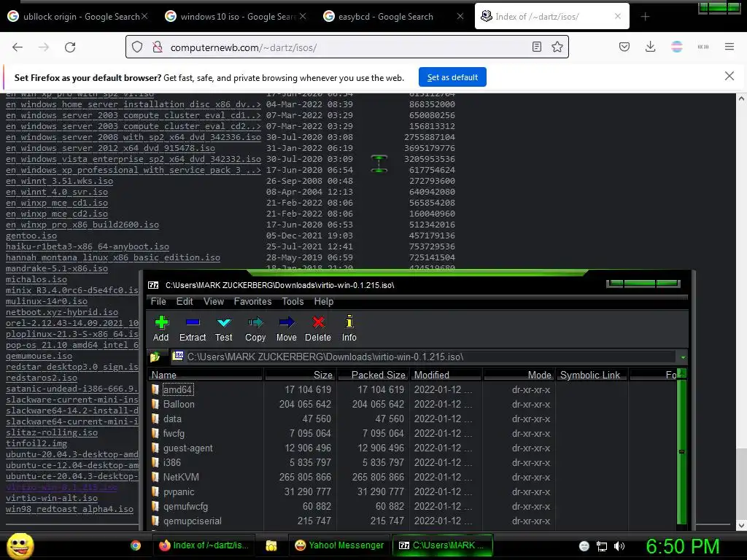Switch to the ubllock origin search tab
The image size is (747, 560).
point(79,17)
